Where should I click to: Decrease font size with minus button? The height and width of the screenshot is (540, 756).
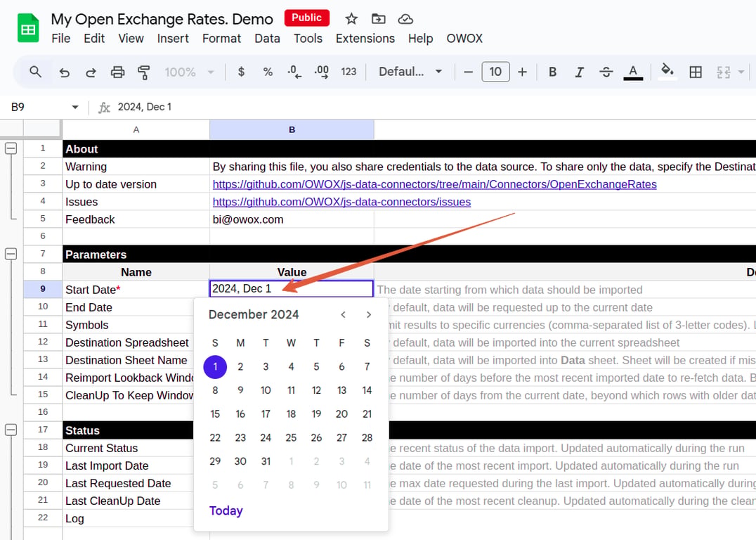tap(468, 72)
